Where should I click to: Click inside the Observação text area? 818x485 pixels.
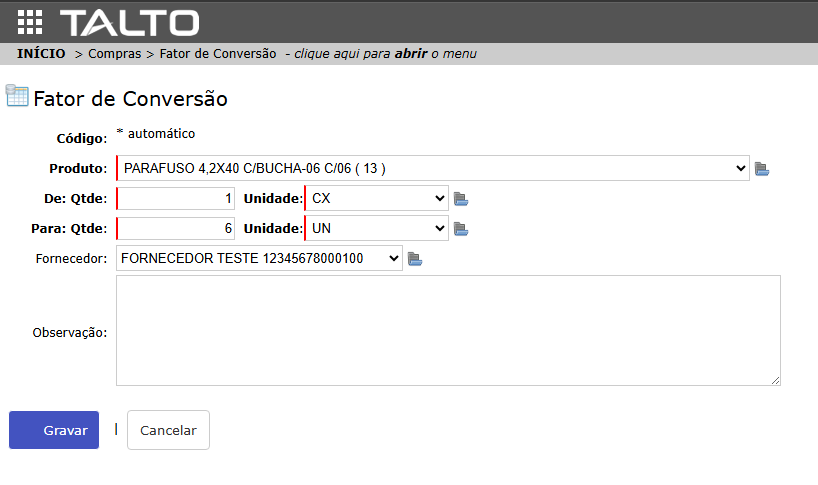(447, 330)
